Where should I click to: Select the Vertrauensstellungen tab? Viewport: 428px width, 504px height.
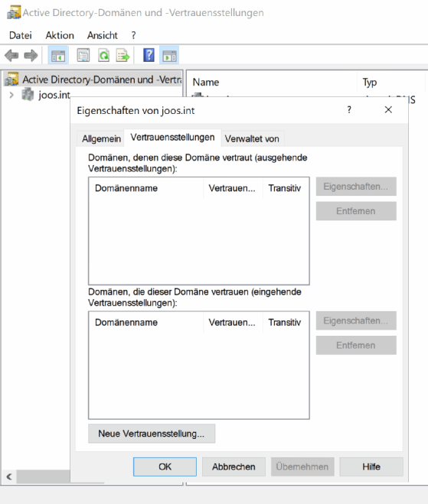coord(172,138)
